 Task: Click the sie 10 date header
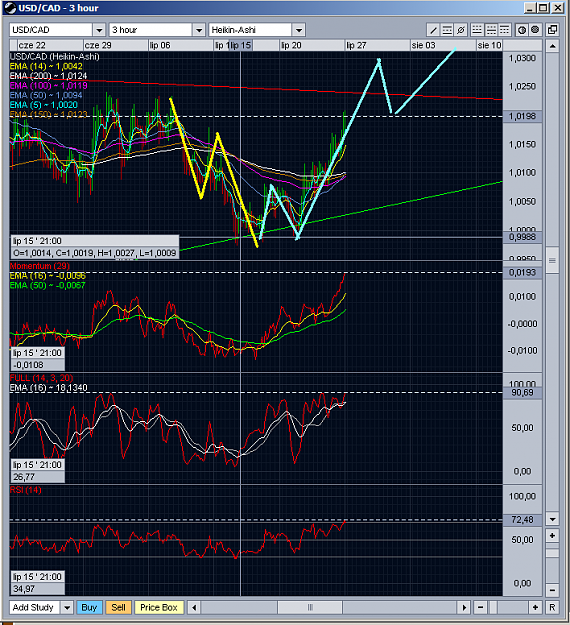pos(489,45)
